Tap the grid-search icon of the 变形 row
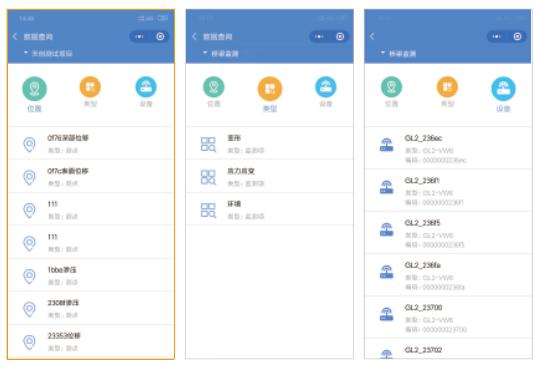Viewport: 535px width, 367px height. 208,144
